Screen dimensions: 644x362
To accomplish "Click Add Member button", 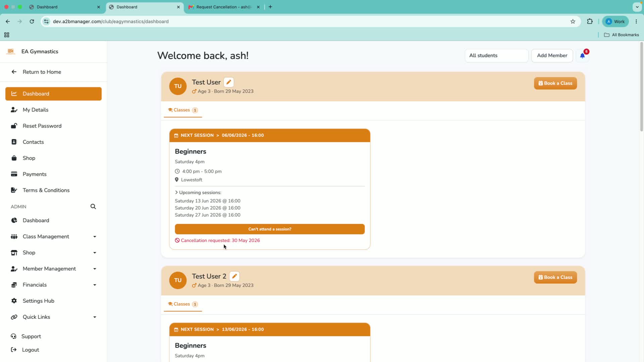I will click(x=552, y=56).
